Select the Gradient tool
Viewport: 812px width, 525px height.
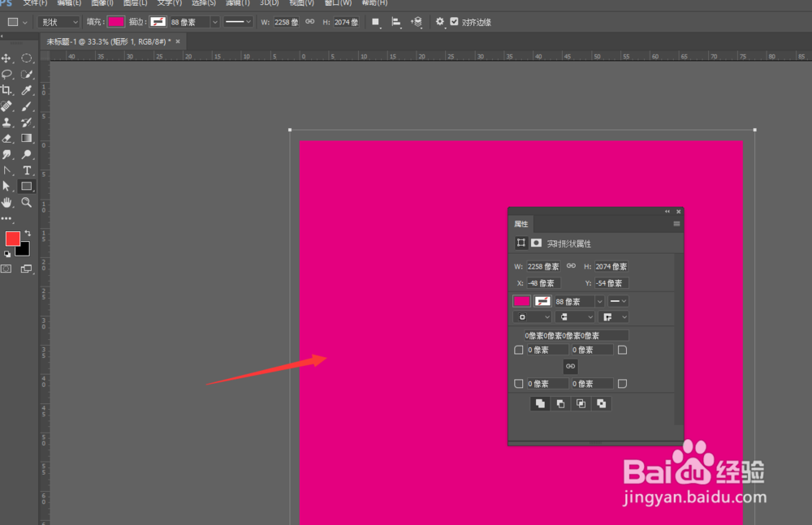pyautogui.click(x=27, y=138)
